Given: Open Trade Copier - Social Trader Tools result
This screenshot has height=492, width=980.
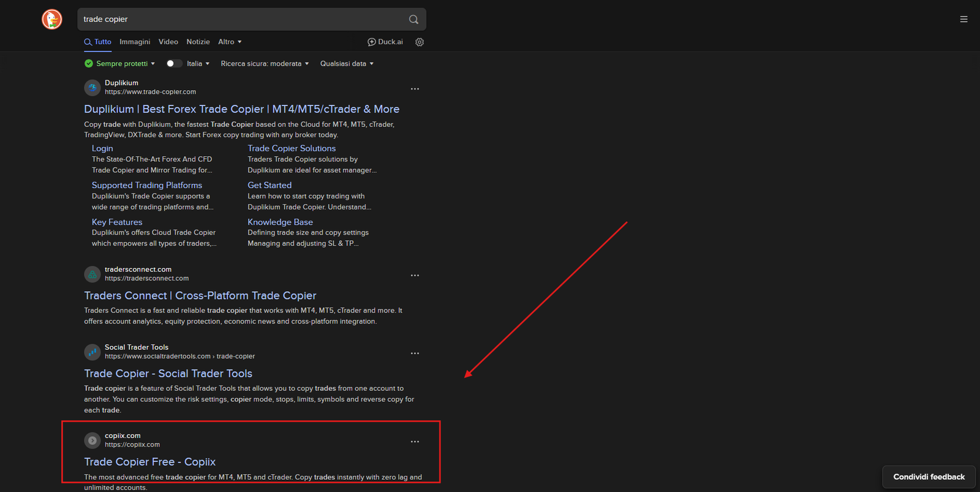Looking at the screenshot, I should tap(168, 374).
